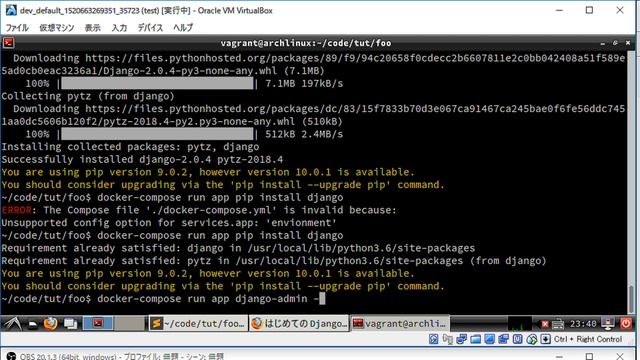This screenshot has height=360, width=640.
Task: Click VirtualBox network status icon
Action: [462, 339]
